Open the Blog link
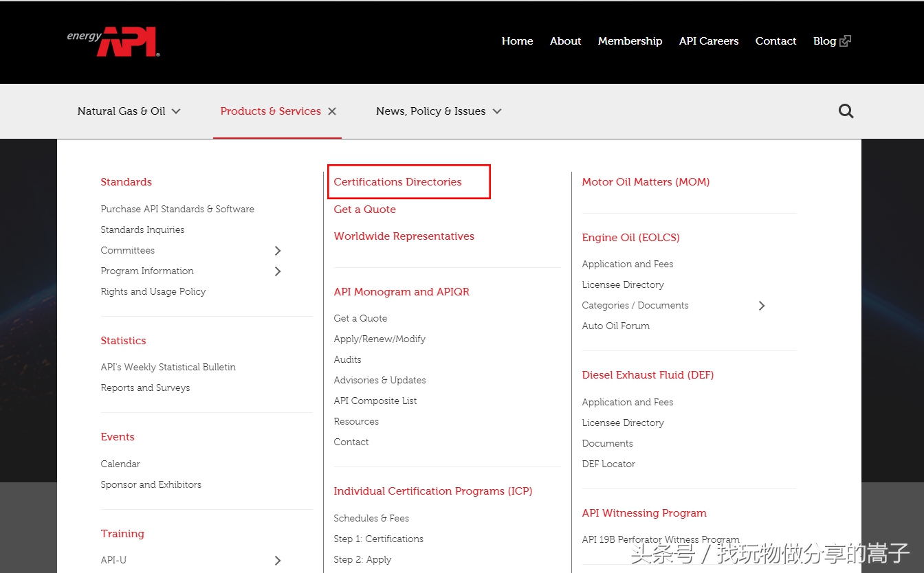The image size is (924, 573). (x=824, y=41)
